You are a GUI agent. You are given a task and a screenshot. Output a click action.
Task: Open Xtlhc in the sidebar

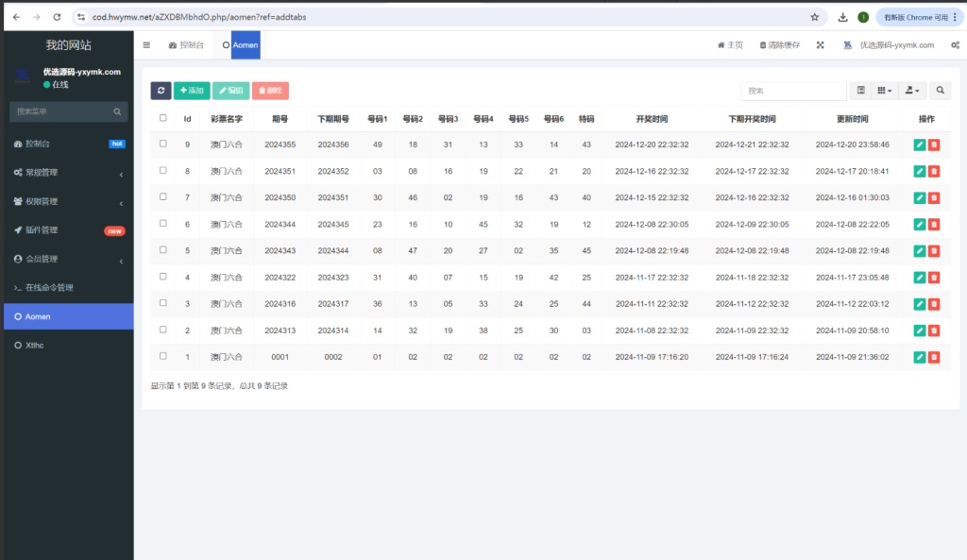68,346
